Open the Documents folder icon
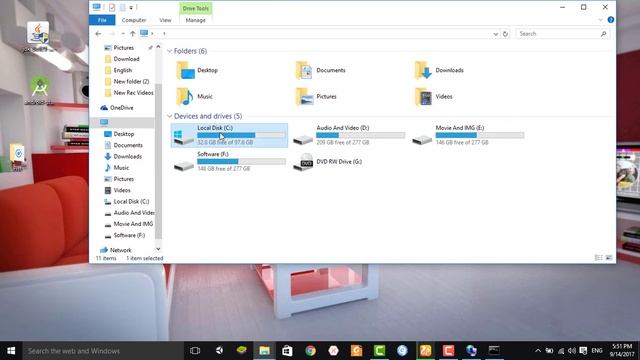The width and height of the screenshot is (640, 360). pos(304,70)
